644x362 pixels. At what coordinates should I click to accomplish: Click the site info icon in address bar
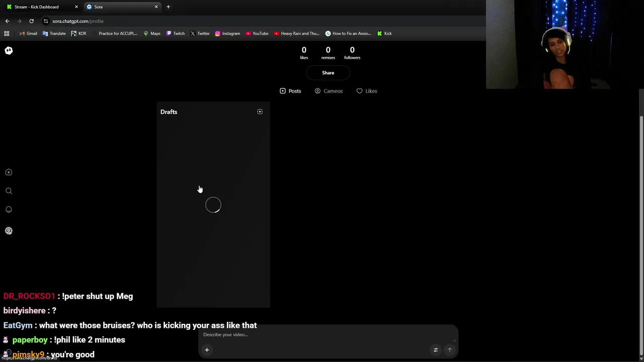pos(46,21)
